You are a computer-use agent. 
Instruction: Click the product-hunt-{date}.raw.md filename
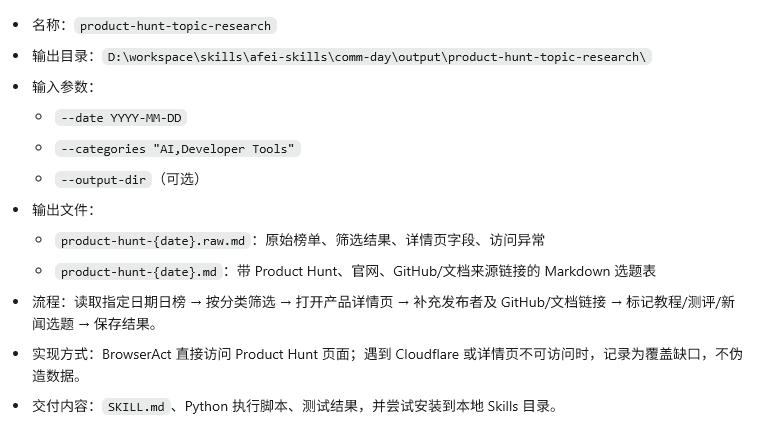(152, 240)
